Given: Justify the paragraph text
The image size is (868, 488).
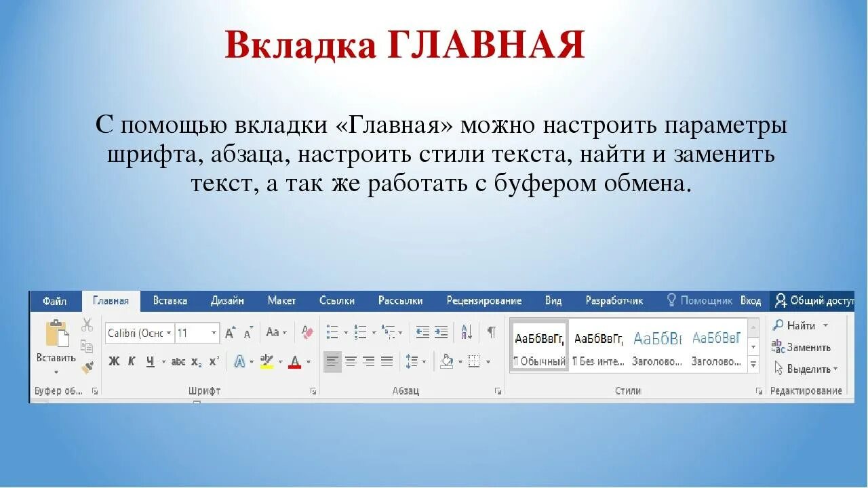Looking at the screenshot, I should tap(387, 362).
